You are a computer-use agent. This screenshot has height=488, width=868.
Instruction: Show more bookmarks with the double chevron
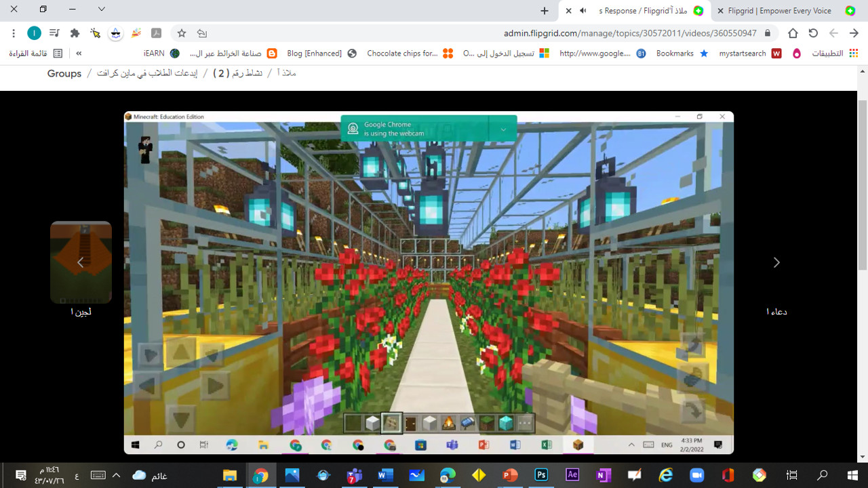(x=79, y=54)
